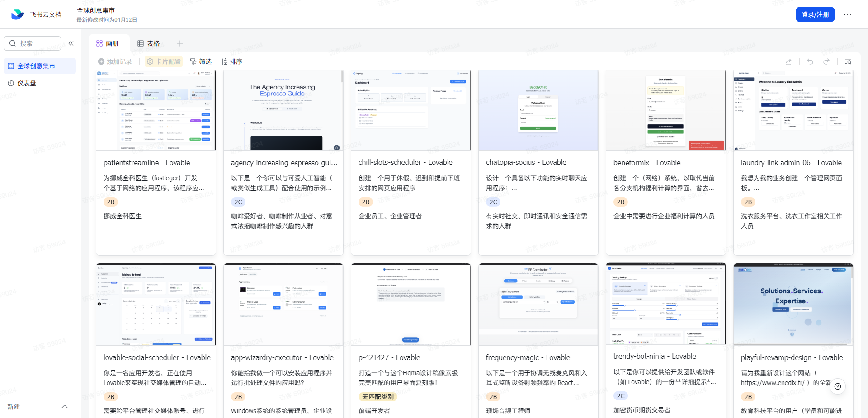Click the 登录/注册 login button

point(815,14)
